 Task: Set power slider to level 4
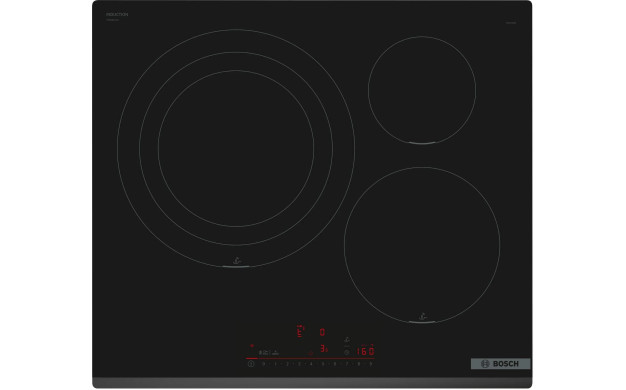coord(311,364)
